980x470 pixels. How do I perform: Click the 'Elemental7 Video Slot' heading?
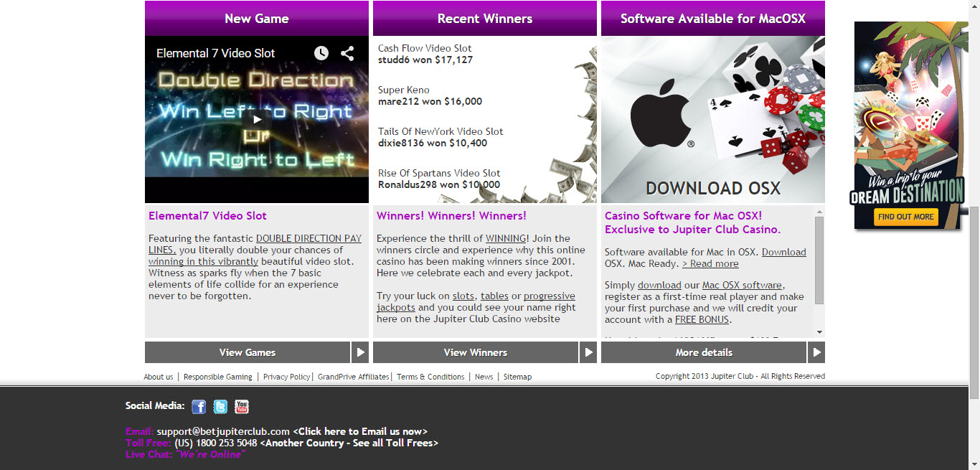click(207, 215)
